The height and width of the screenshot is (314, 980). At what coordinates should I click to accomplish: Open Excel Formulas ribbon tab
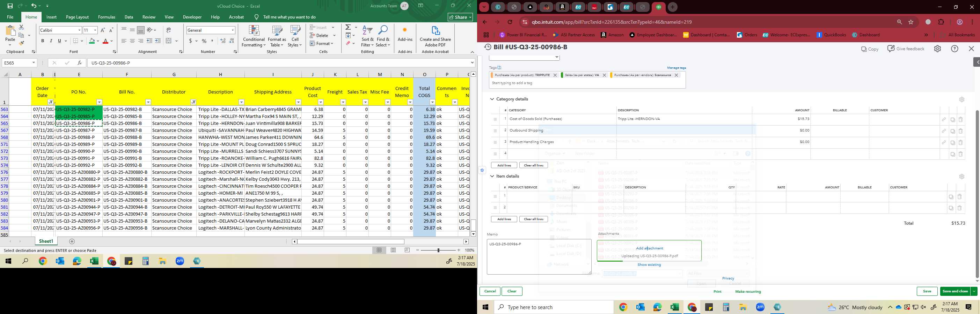pyautogui.click(x=107, y=17)
